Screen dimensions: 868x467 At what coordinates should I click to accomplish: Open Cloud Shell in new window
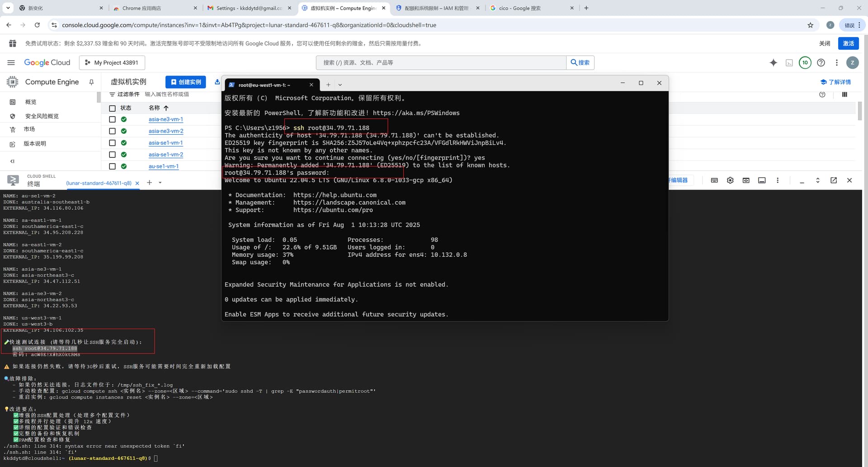pyautogui.click(x=833, y=180)
